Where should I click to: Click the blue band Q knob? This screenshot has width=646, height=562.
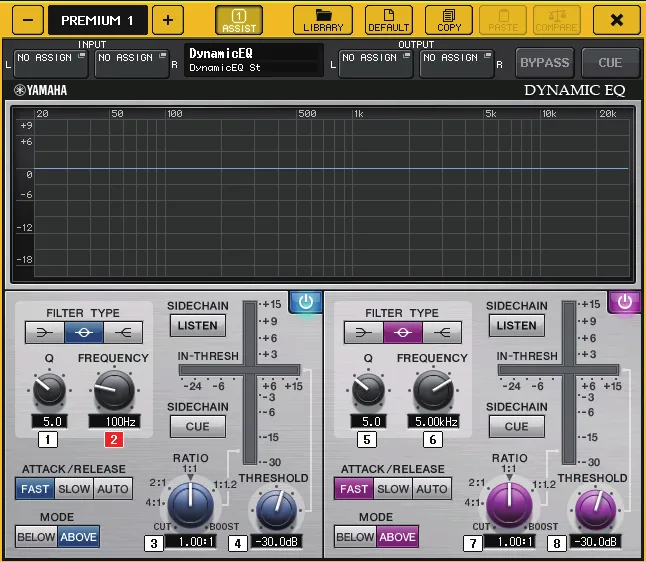(49, 390)
